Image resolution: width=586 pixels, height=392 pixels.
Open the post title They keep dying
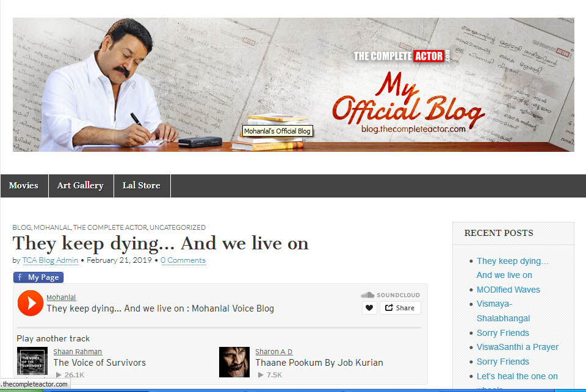(x=161, y=243)
